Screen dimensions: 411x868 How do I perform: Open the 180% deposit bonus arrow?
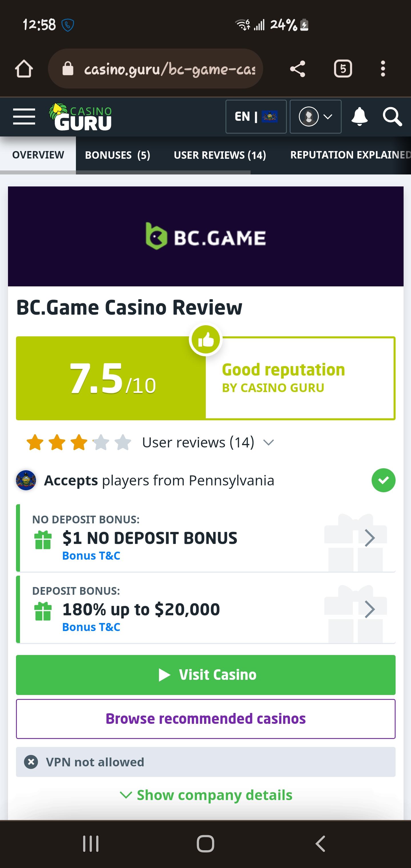click(370, 609)
